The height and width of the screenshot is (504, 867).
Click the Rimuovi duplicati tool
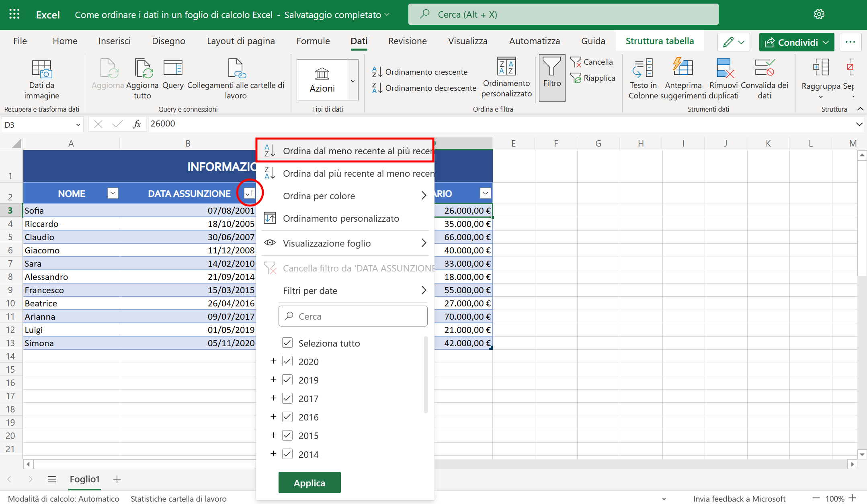(x=724, y=78)
